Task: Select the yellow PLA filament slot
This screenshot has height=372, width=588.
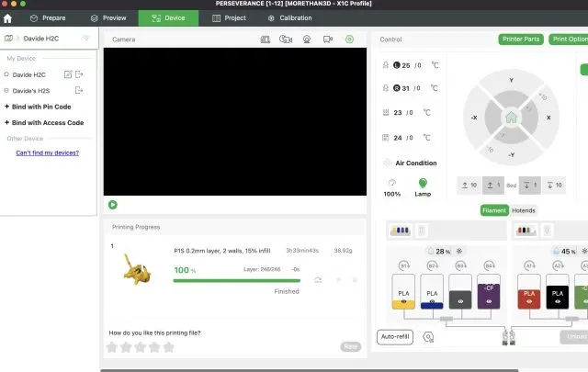Action: [403, 296]
